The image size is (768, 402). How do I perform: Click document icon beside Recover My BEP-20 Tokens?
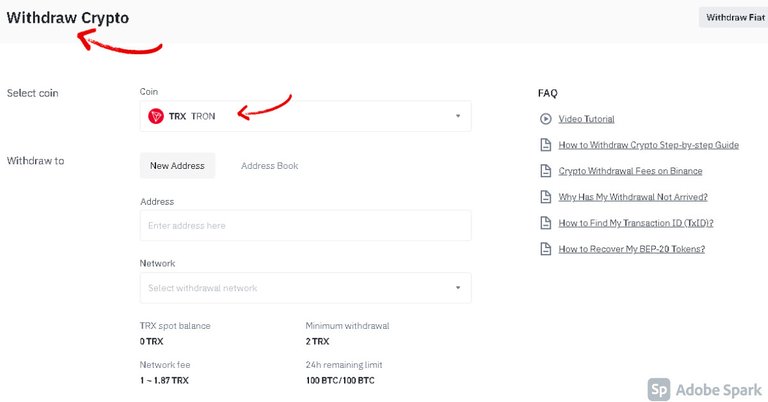pos(546,249)
